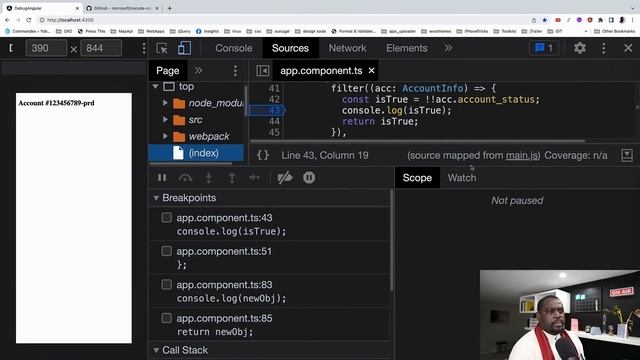Screen dimensions: 640x360
Task: Enable breakpoint app.component.ts:51
Action: tap(167, 251)
